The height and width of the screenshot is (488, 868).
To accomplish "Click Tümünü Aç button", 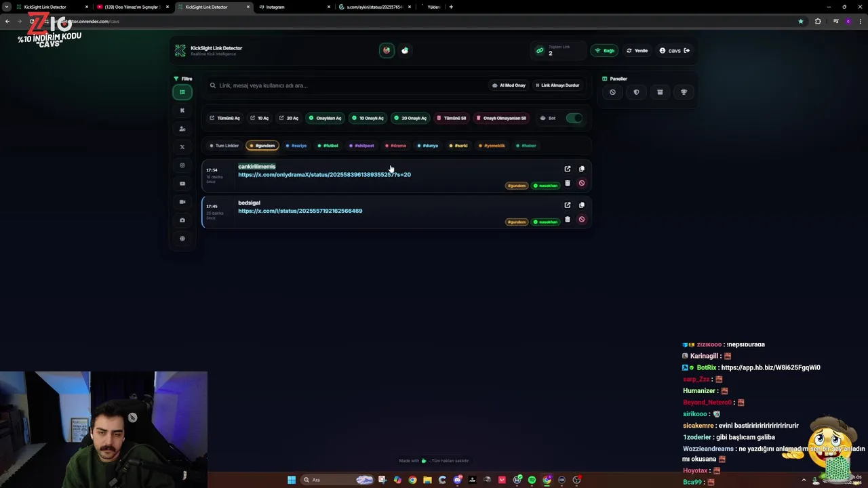I will pos(224,118).
